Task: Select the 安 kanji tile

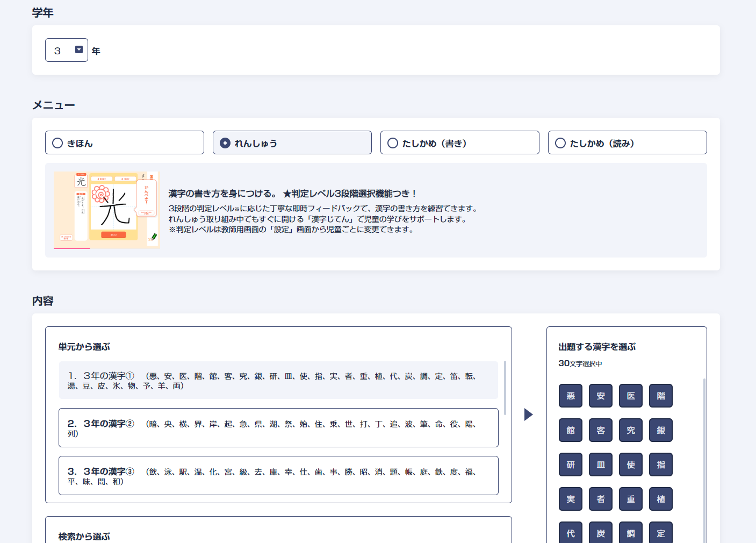Action: point(601,396)
